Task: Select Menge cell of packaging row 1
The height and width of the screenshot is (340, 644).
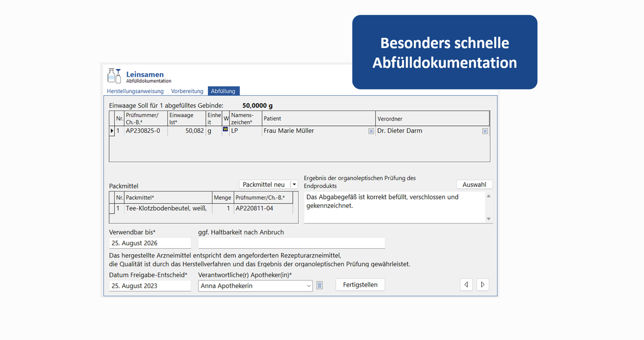Action: click(x=222, y=208)
